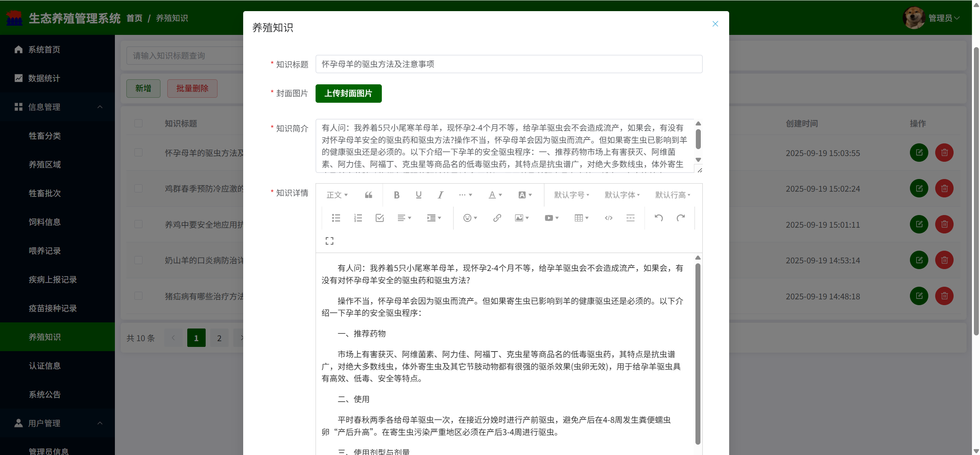Open the 正文 heading style dropdown
Screen dimensions: 980x455
tap(337, 195)
